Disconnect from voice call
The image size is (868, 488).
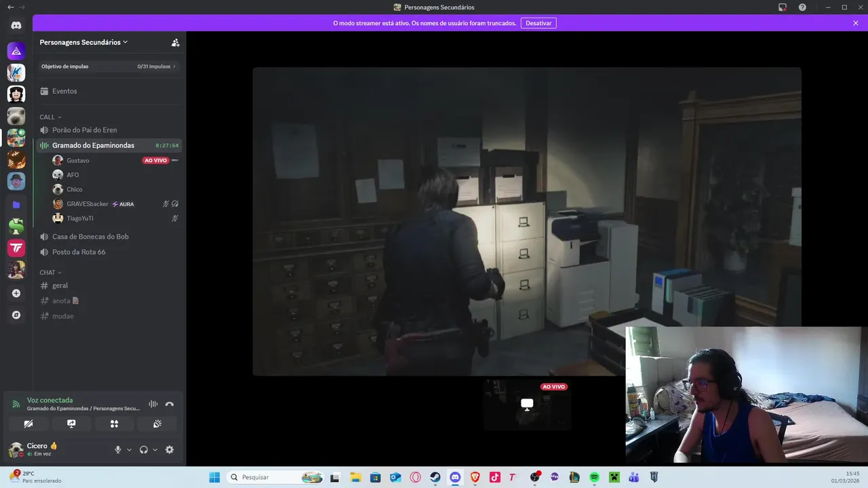pyautogui.click(x=170, y=404)
